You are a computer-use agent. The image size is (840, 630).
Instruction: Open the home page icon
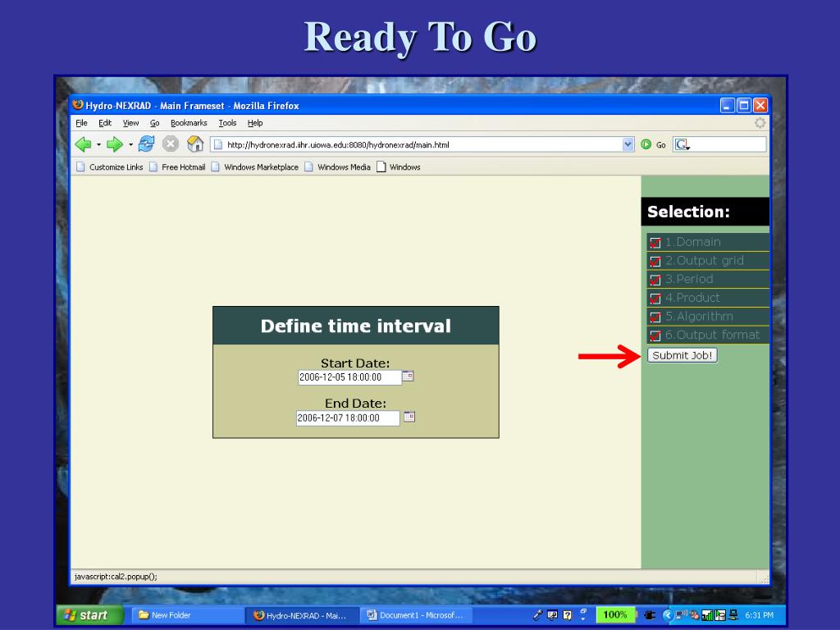coord(195,144)
